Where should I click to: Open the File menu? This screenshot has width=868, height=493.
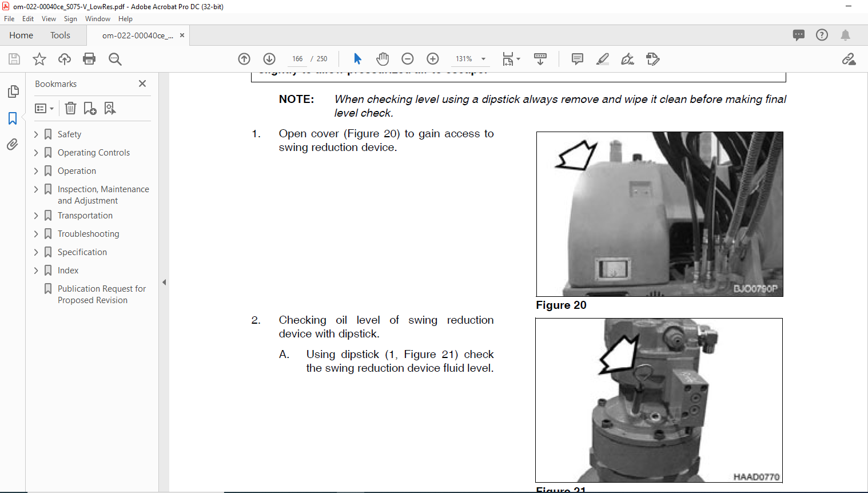point(9,19)
